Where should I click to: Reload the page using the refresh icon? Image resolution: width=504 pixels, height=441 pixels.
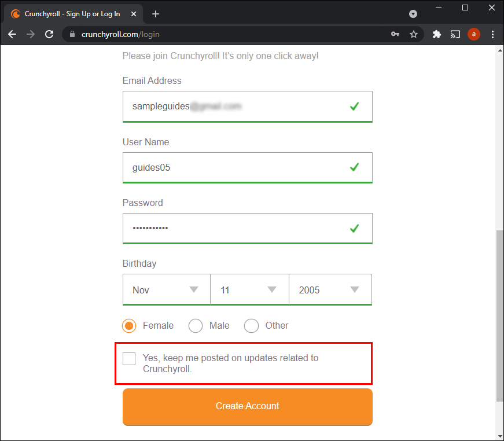pyautogui.click(x=49, y=34)
